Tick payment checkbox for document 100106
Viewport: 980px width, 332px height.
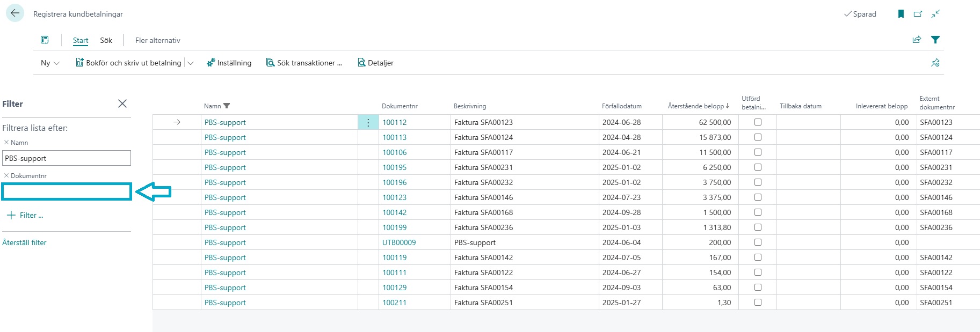click(x=758, y=152)
